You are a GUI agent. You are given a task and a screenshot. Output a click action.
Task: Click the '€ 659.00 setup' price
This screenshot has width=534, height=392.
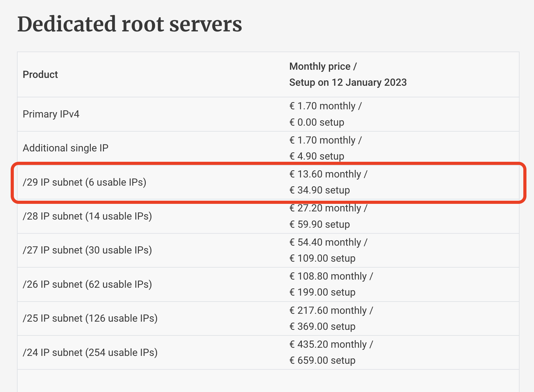pyautogui.click(x=322, y=360)
